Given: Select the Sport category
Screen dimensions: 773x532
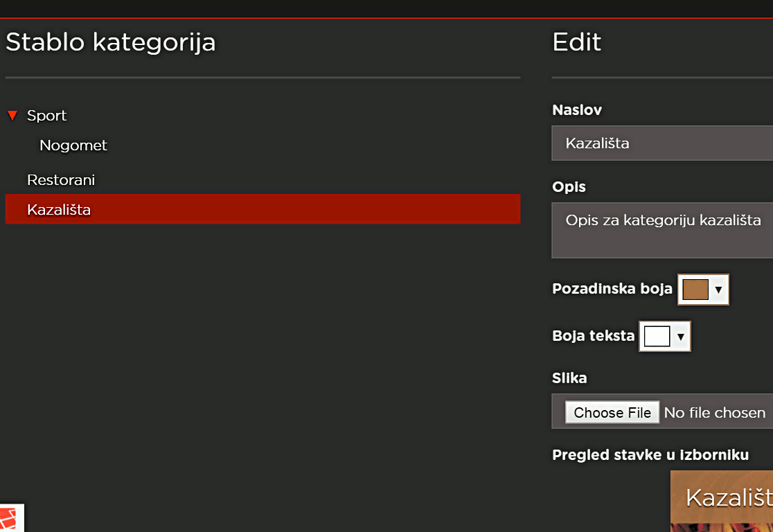Looking at the screenshot, I should [x=46, y=116].
